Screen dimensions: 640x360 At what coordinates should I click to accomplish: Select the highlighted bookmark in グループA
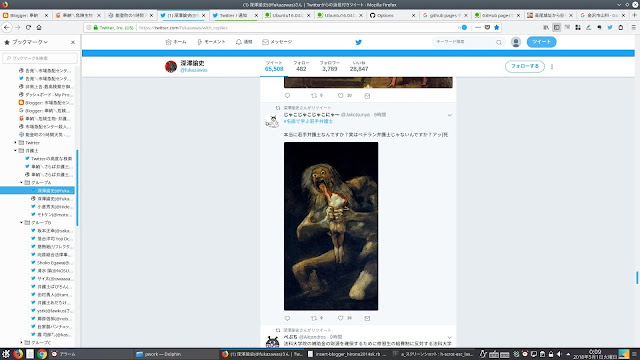[38, 191]
